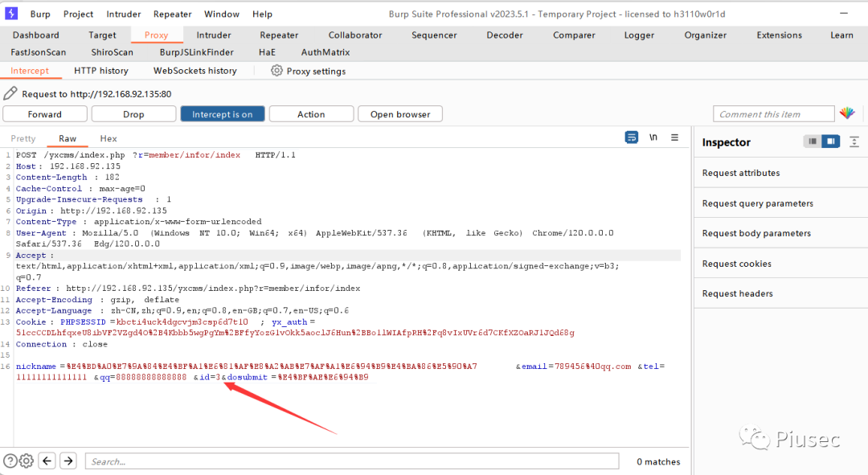This screenshot has width=868, height=475.
Task: Switch editor to Hex view
Action: [108, 138]
